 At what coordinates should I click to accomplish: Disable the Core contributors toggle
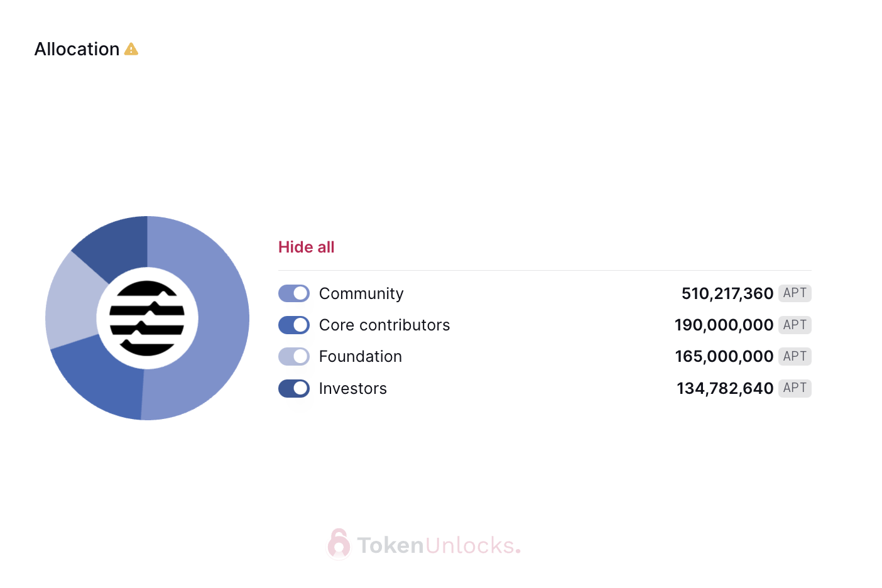click(x=294, y=325)
